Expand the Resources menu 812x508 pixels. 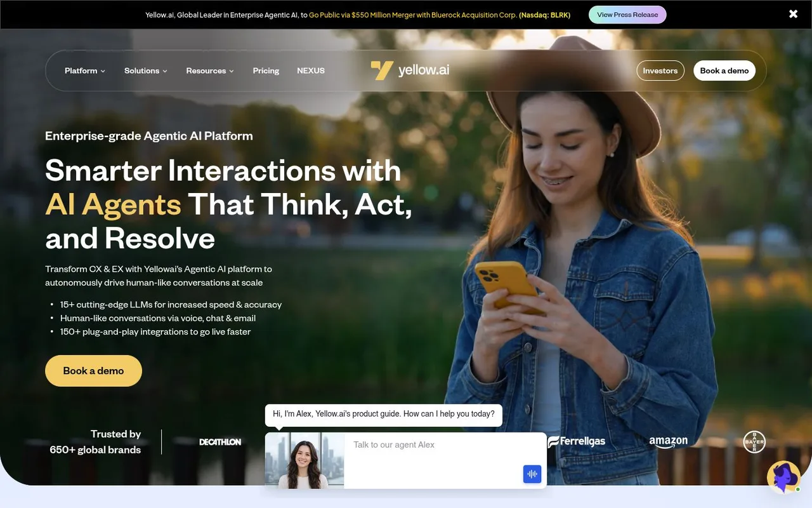(x=210, y=70)
